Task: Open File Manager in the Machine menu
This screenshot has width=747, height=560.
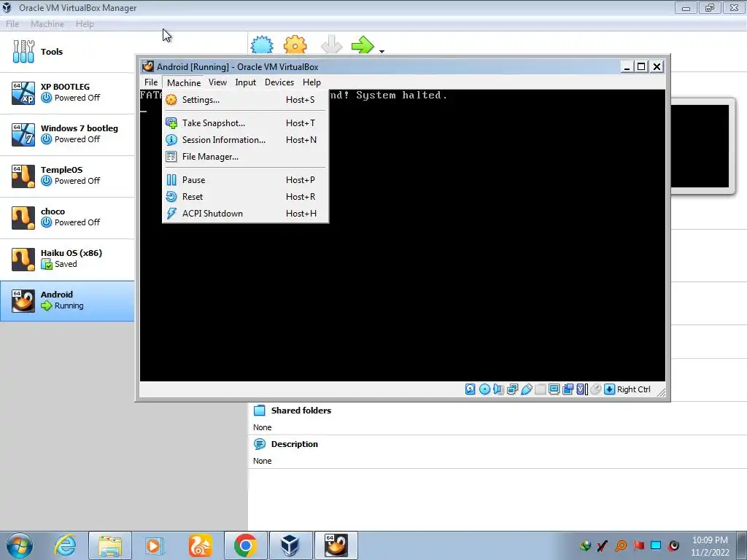Action: [245, 157]
